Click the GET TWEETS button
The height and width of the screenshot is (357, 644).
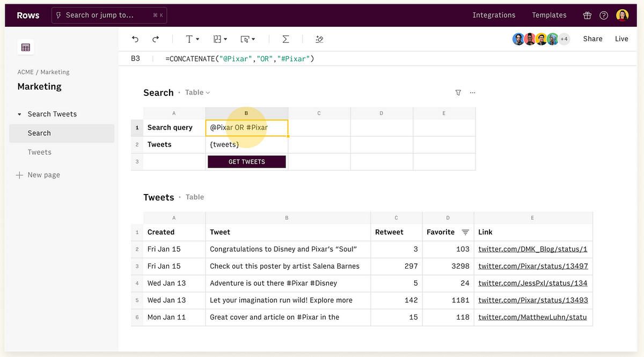246,161
